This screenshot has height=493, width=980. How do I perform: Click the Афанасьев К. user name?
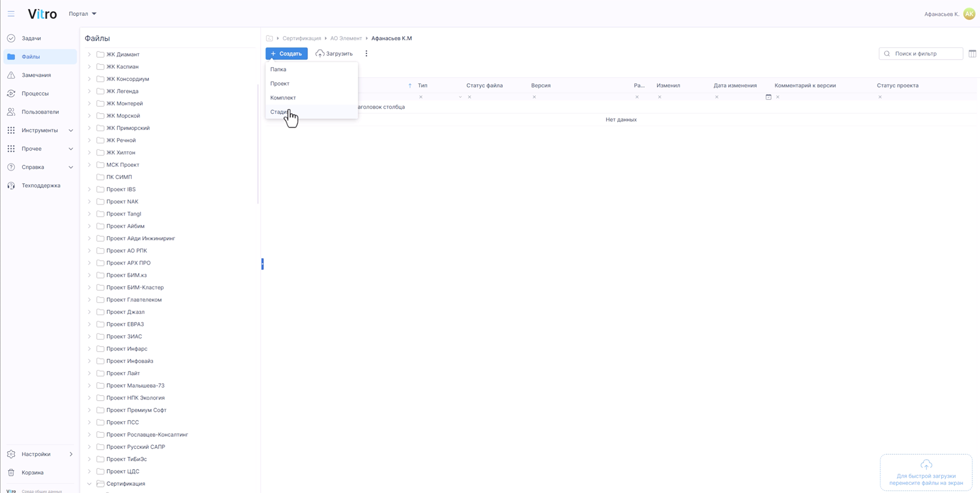[x=941, y=14]
